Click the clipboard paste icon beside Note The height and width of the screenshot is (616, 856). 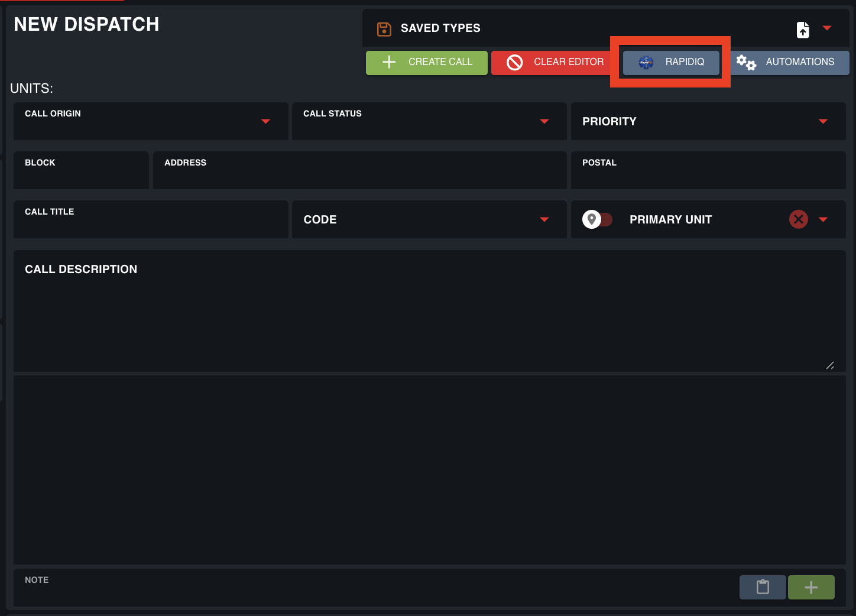point(763,587)
